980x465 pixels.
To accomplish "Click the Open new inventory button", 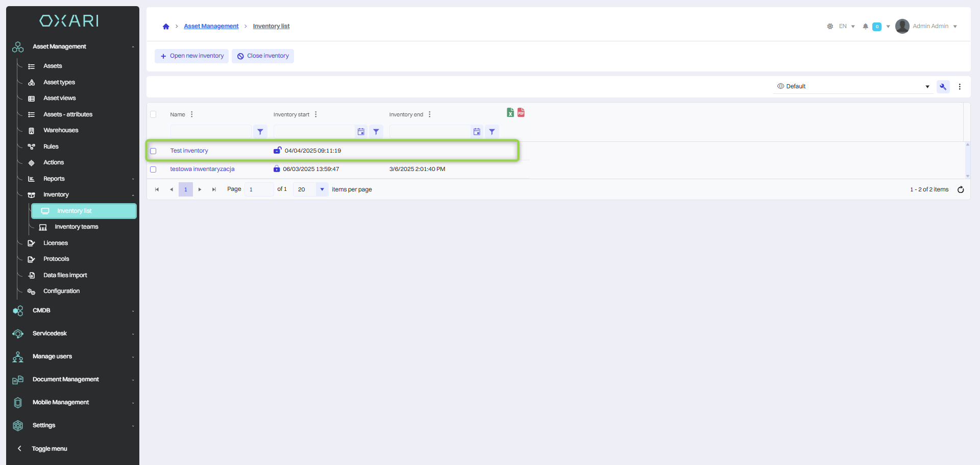I will [x=192, y=56].
